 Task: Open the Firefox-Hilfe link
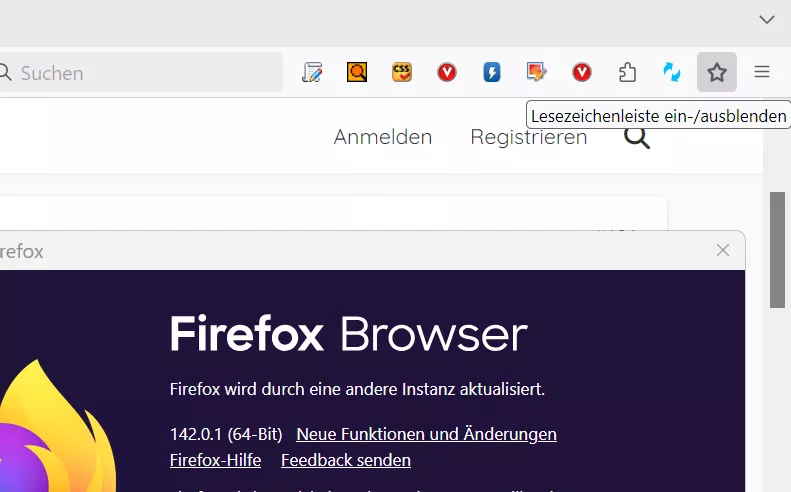215,460
